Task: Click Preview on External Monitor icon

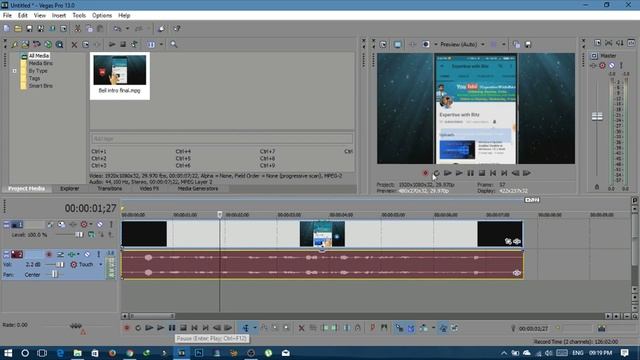Action: (398, 44)
